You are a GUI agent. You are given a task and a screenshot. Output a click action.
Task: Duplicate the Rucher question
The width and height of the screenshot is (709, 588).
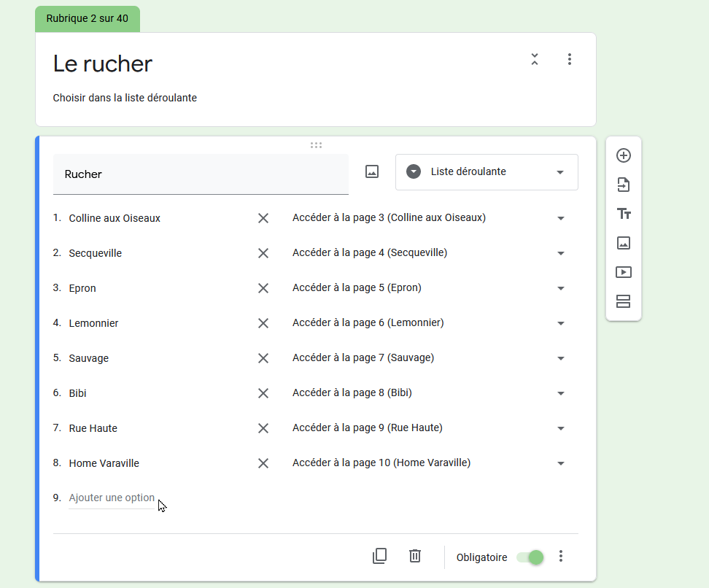(379, 556)
